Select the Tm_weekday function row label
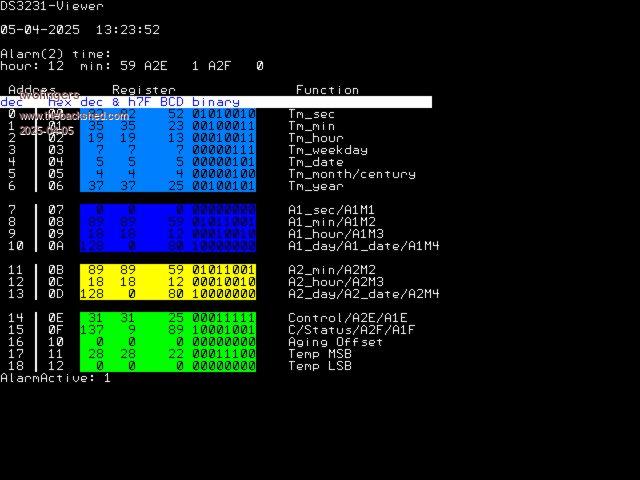This screenshot has width=640, height=480. (328, 150)
